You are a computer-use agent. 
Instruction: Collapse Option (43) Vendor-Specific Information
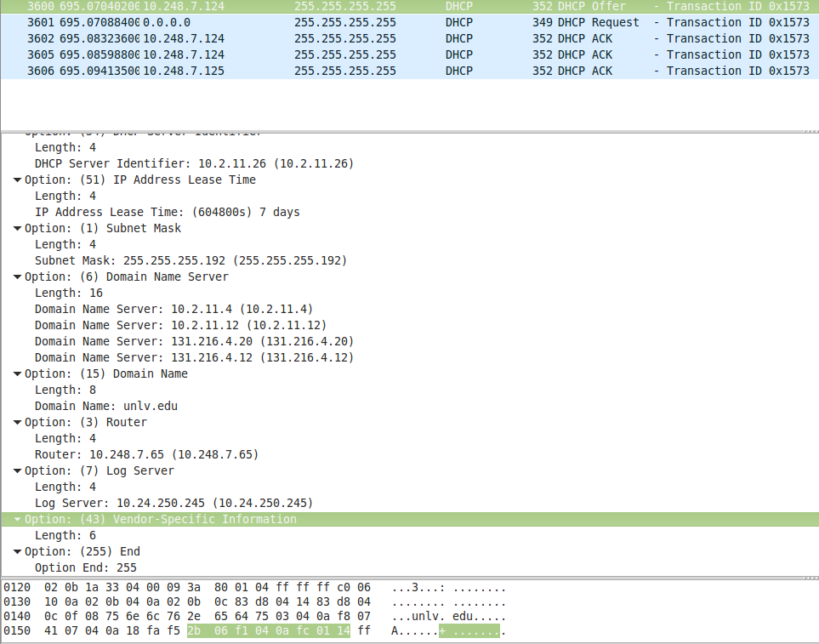click(x=16, y=519)
